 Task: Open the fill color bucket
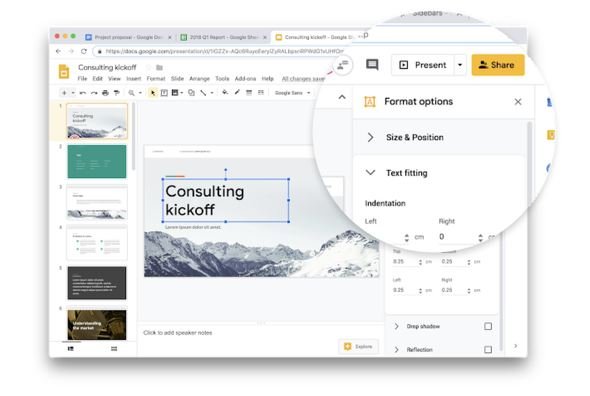[225, 92]
